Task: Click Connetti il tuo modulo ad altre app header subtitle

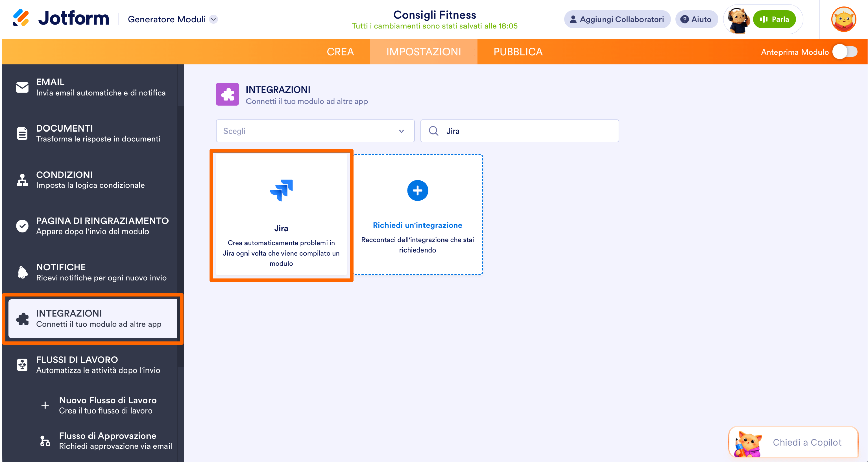Action: [307, 101]
